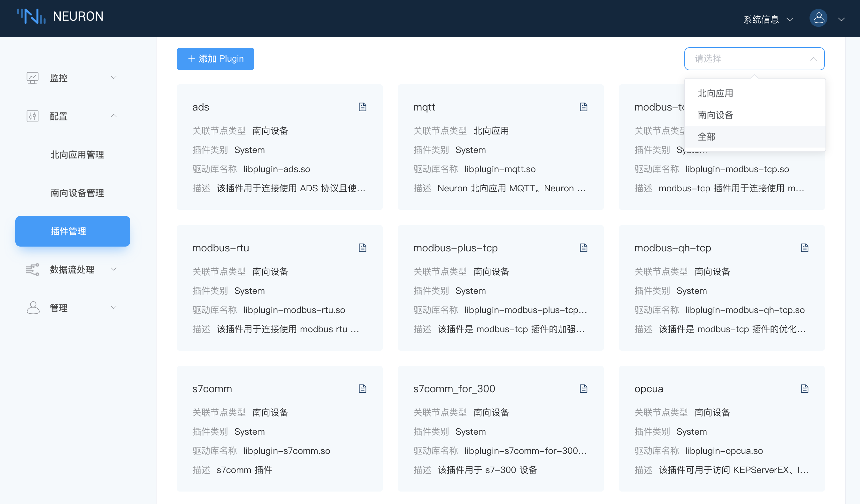The width and height of the screenshot is (860, 504).
Task: Collapse the 配置 sidebar menu
Action: pos(114,116)
